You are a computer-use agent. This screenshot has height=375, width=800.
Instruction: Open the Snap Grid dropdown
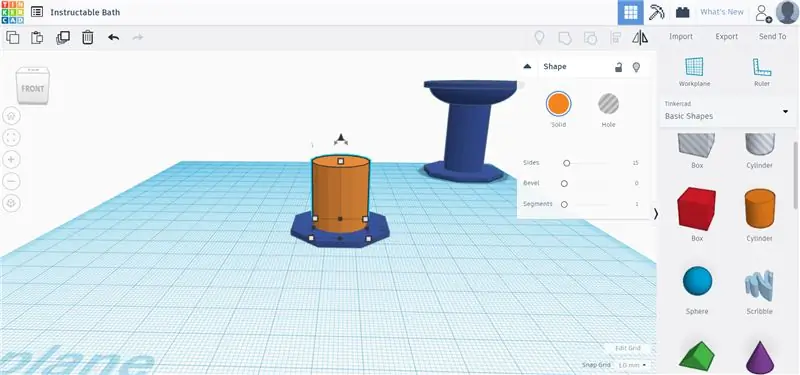pyautogui.click(x=632, y=365)
